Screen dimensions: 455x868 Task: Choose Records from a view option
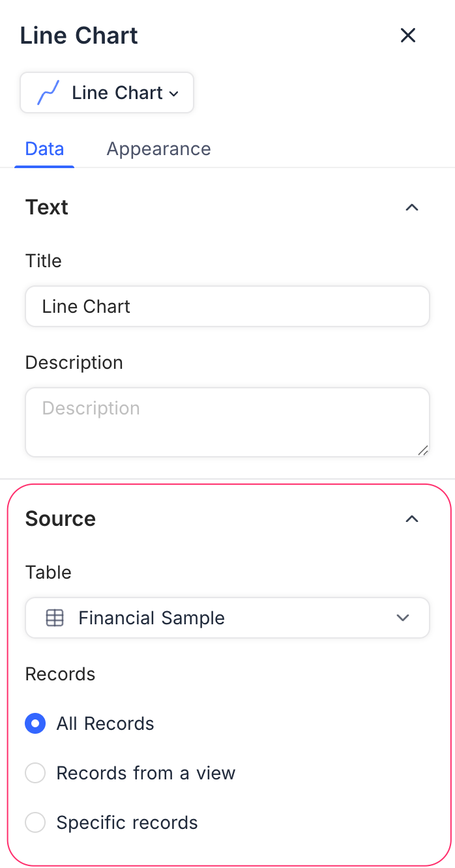35,773
